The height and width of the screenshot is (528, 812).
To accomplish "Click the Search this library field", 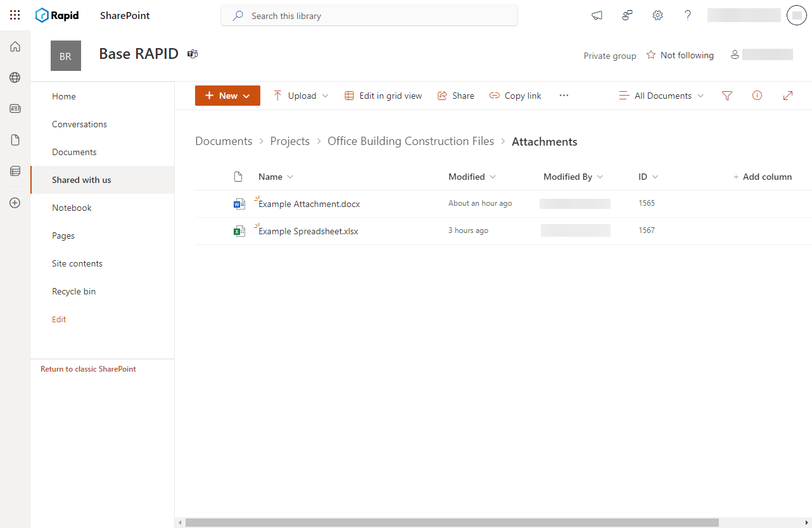I will pyautogui.click(x=369, y=15).
